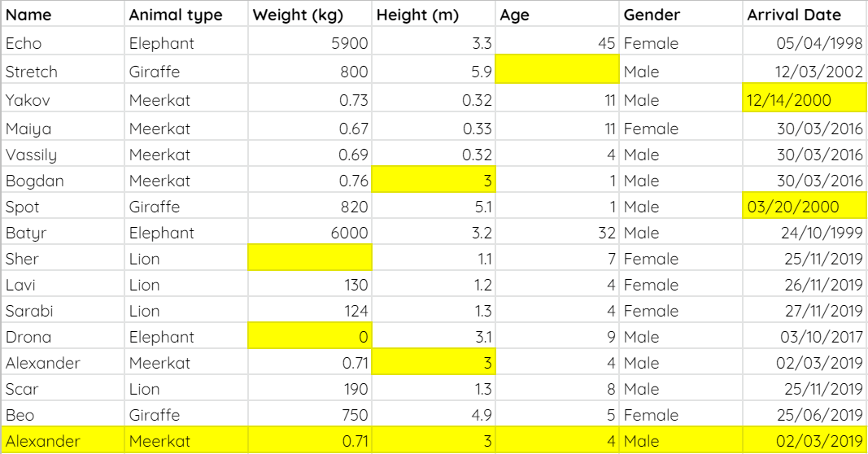Click the blank yellow Weight cell for Sher
Image resolution: width=868 pixels, height=454 pixels.
click(x=309, y=259)
